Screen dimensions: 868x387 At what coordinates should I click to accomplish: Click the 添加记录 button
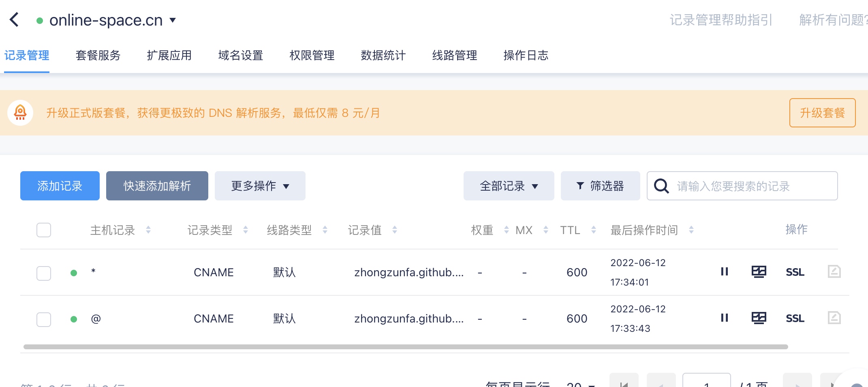[x=60, y=186]
